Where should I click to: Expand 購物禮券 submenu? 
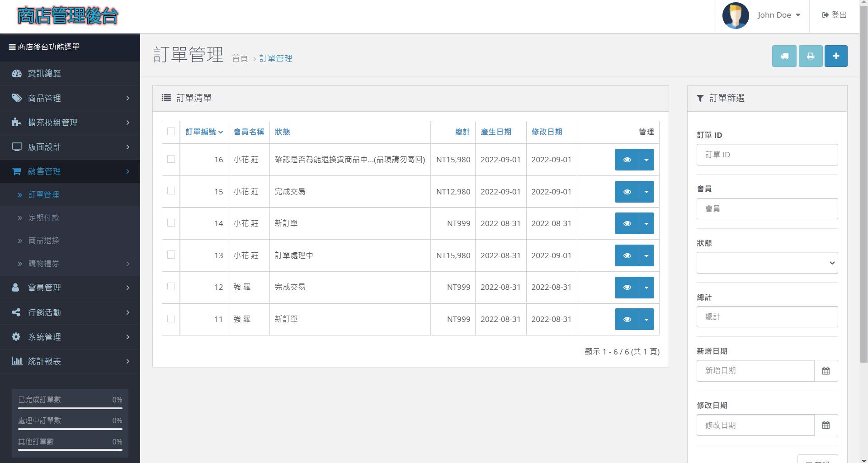pyautogui.click(x=70, y=264)
